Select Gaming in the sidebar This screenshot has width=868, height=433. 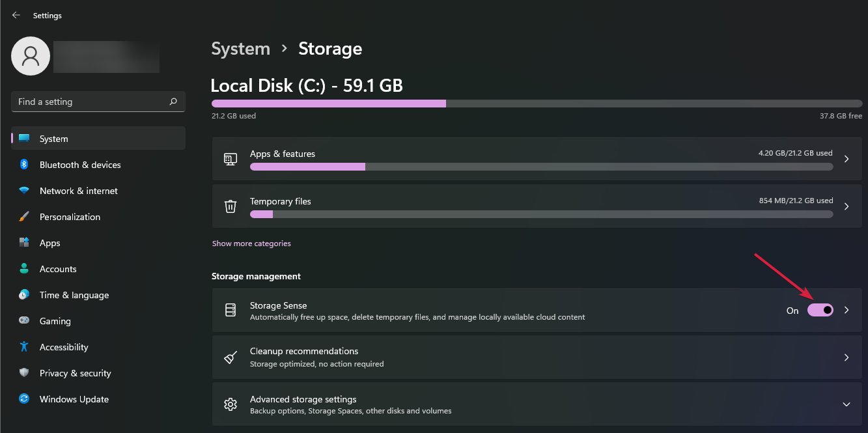tap(55, 321)
